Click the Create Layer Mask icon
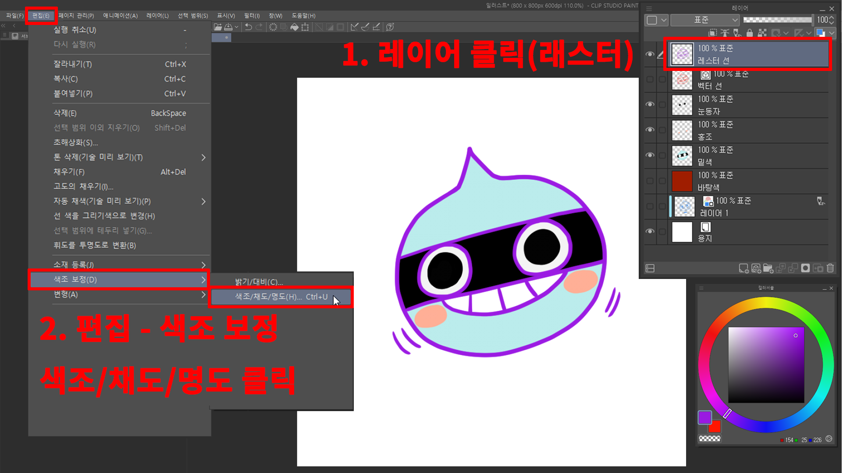Viewport: 868px width, 473px height. pos(805,268)
